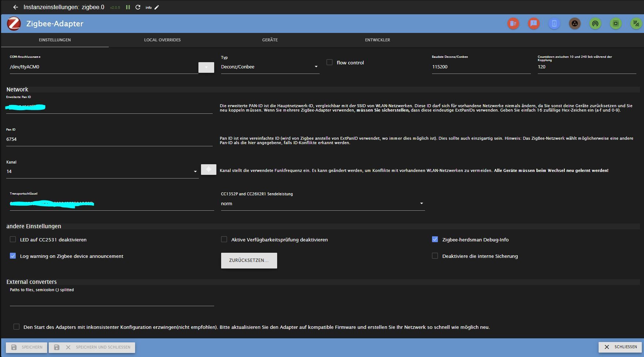This screenshot has width=644, height=357.
Task: Click the green broadcast pairing icon
Action: pyautogui.click(x=595, y=24)
